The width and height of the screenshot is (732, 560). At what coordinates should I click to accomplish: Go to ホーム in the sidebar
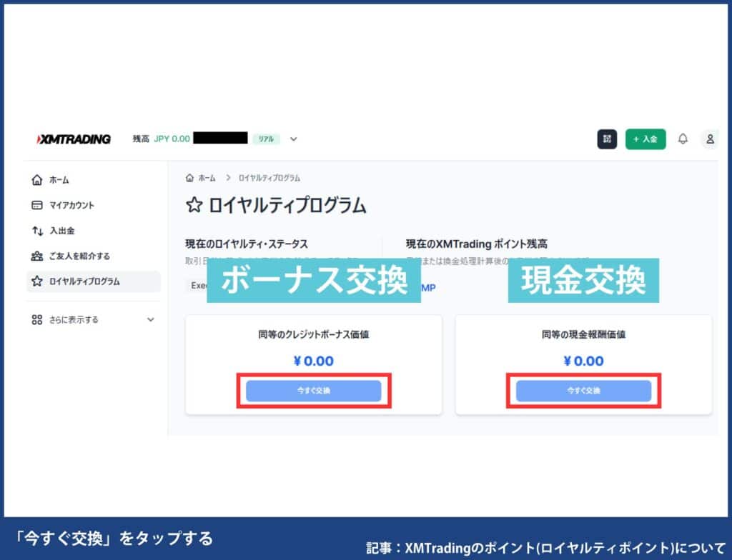94,180
